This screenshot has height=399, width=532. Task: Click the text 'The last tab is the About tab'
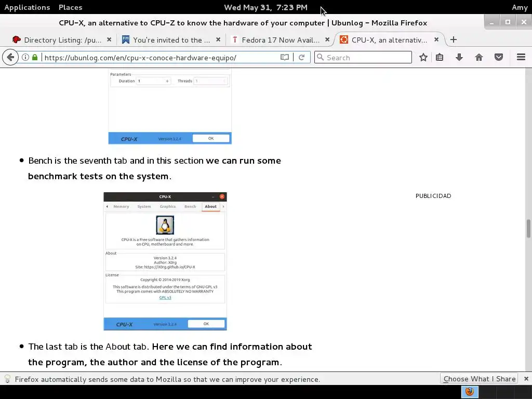tap(87, 347)
